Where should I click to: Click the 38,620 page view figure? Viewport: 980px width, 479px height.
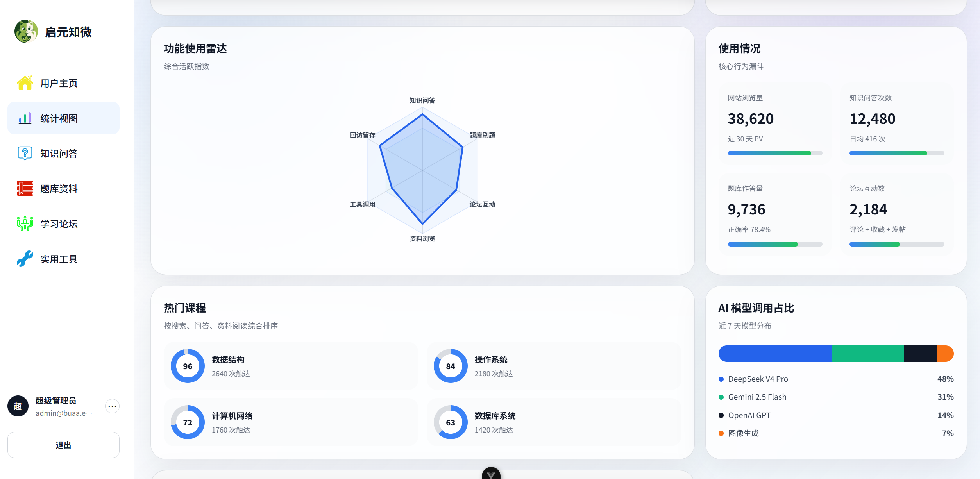pyautogui.click(x=751, y=119)
